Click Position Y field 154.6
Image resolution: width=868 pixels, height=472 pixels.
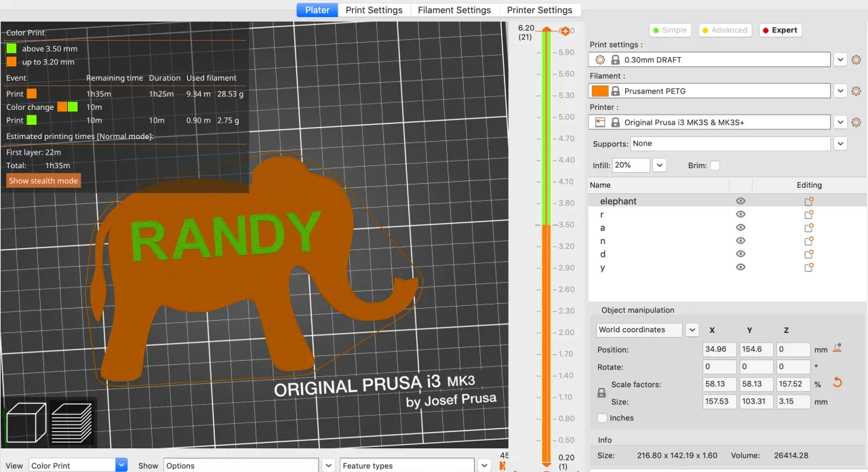coord(756,350)
